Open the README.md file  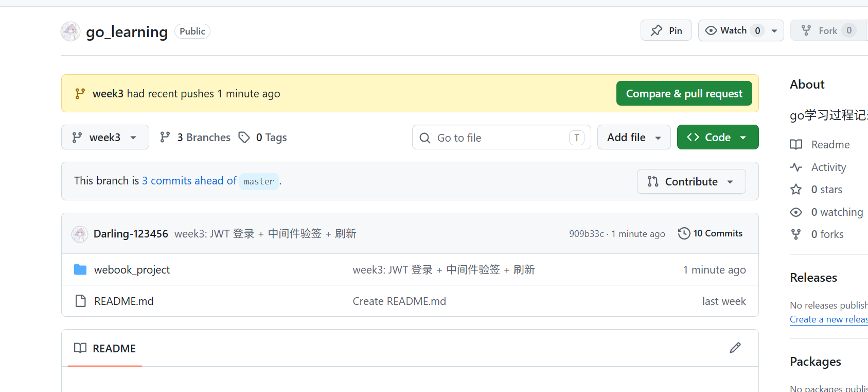123,301
